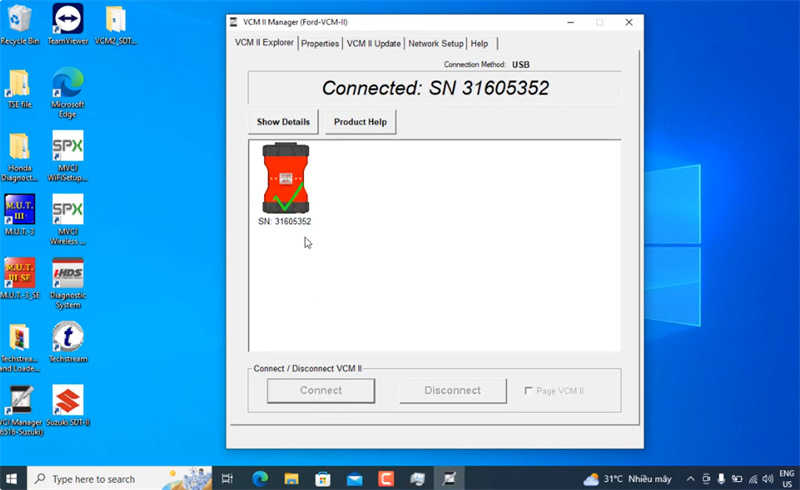The width and height of the screenshot is (800, 490).
Task: Open orange Camtasia taskbar icon
Action: click(386, 479)
